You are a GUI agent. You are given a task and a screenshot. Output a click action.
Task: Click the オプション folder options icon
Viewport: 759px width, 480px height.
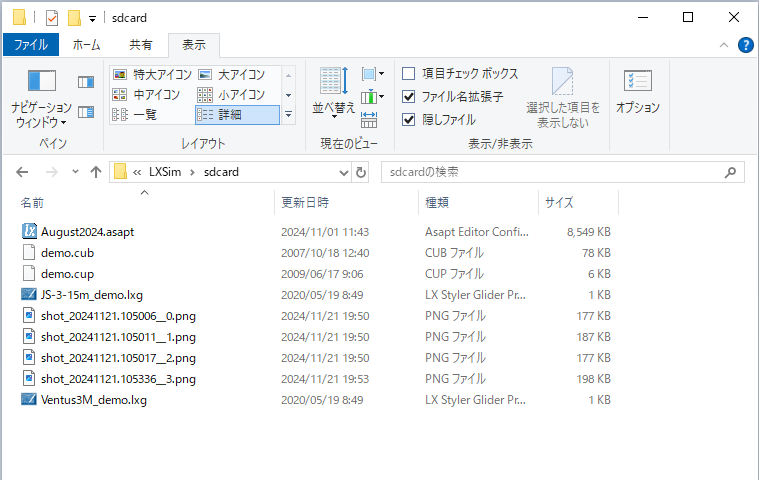pos(637,82)
